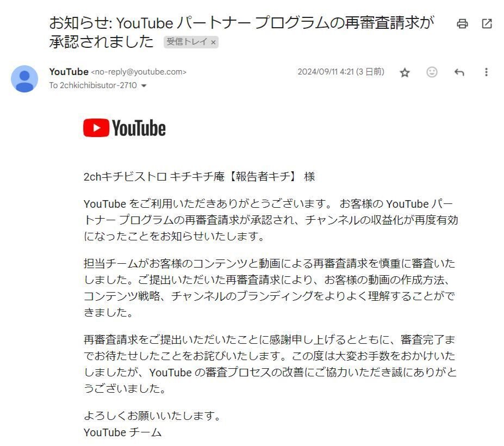Click the sender's blue avatar icon

click(x=24, y=79)
